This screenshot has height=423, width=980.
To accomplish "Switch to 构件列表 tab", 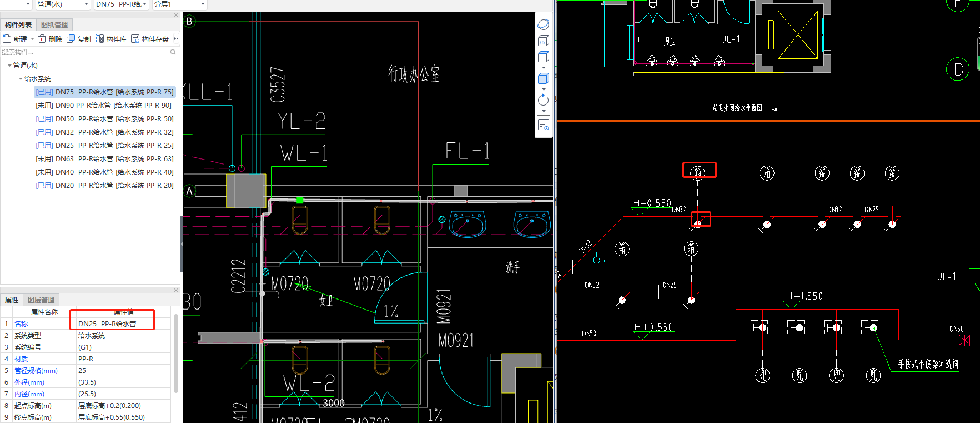I will [18, 24].
